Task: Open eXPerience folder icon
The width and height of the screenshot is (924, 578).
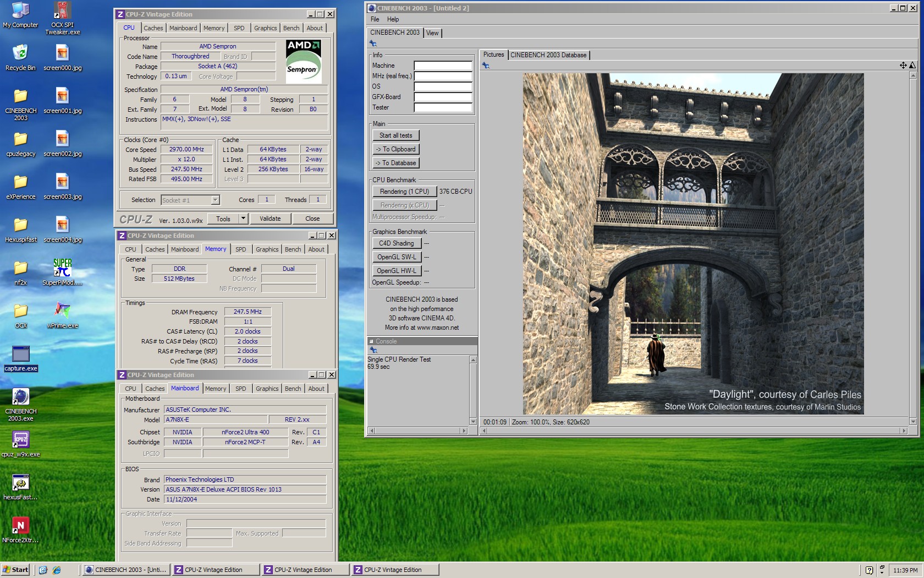Action: tap(20, 187)
